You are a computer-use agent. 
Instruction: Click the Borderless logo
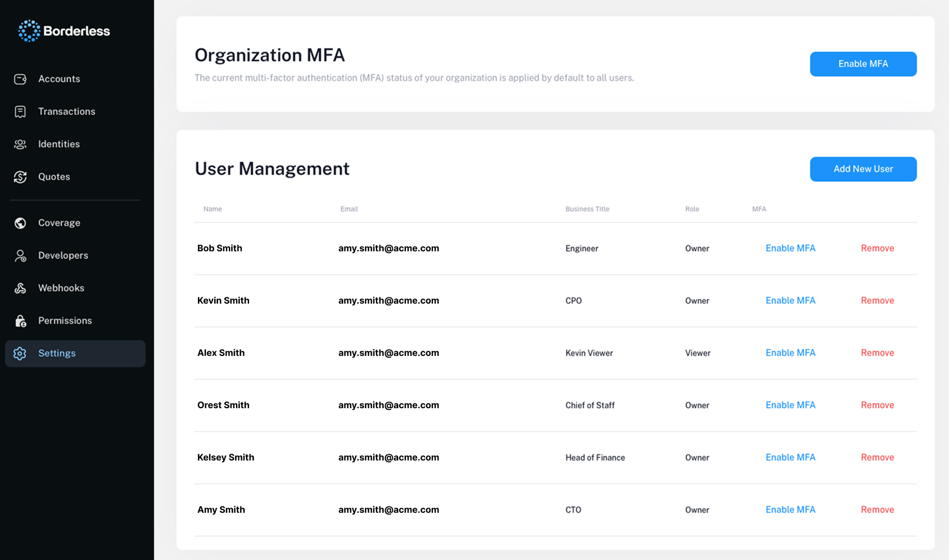(64, 30)
